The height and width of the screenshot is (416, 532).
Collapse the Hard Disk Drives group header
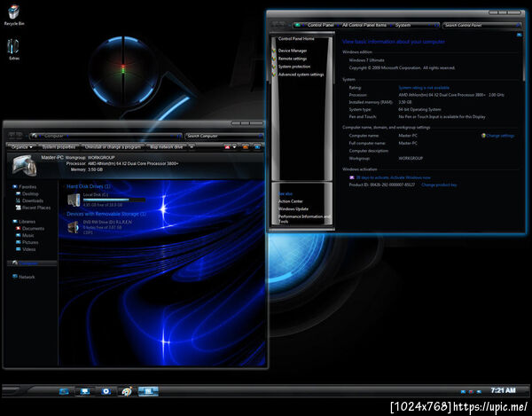pos(89,186)
